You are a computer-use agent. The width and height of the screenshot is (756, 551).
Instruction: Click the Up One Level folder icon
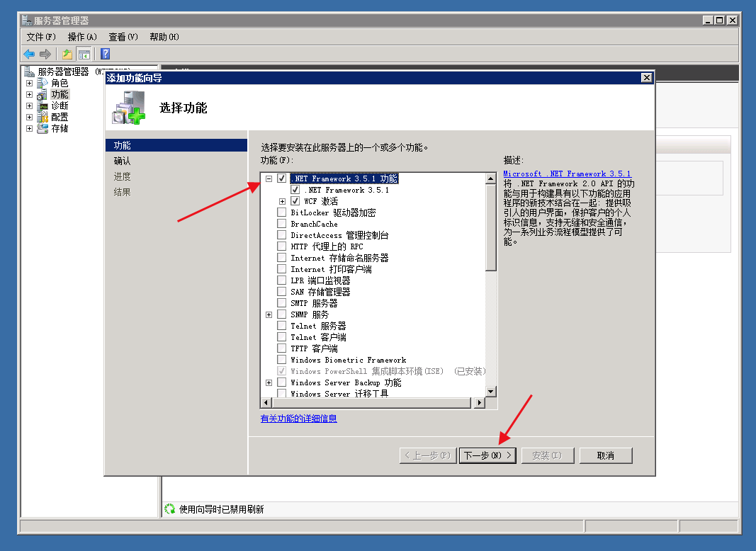(67, 54)
